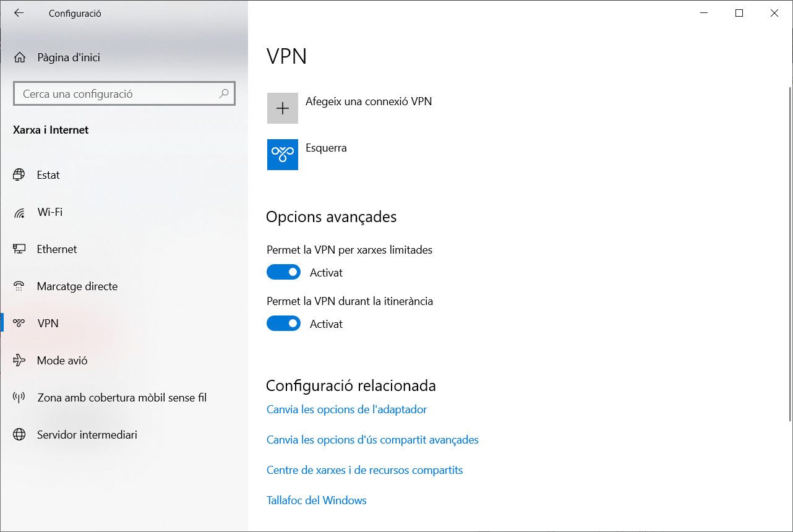Focus the Cerca una configuració field
This screenshot has width=793, height=532.
tap(118, 94)
